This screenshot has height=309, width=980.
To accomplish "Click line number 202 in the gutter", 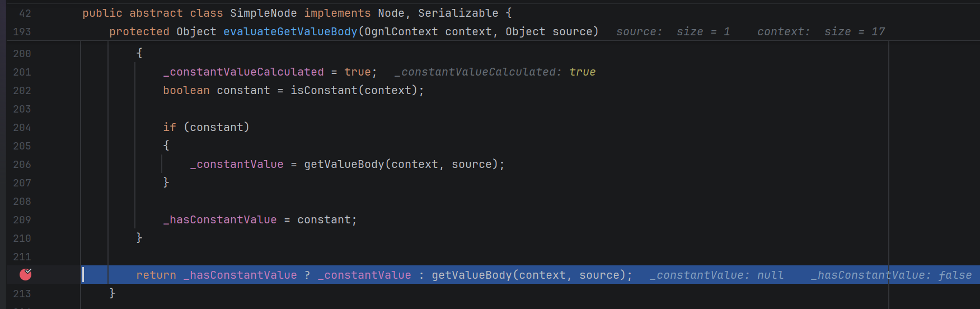I will click(22, 91).
